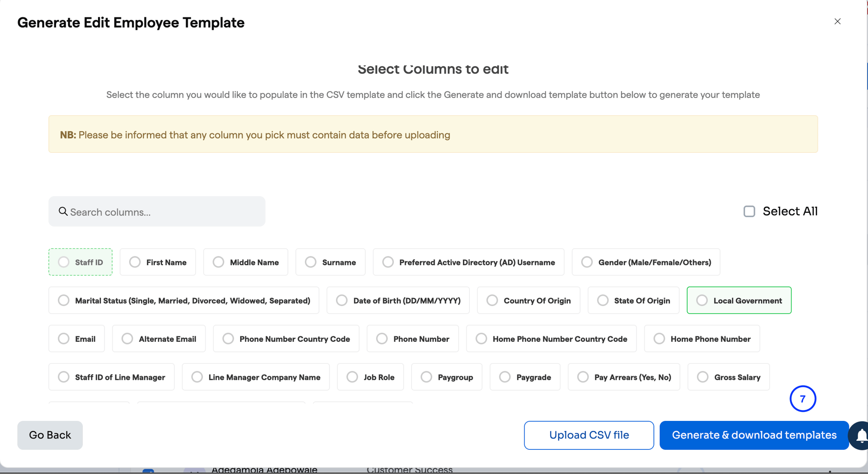Click Upload CSV file button
The width and height of the screenshot is (868, 474).
[589, 435]
